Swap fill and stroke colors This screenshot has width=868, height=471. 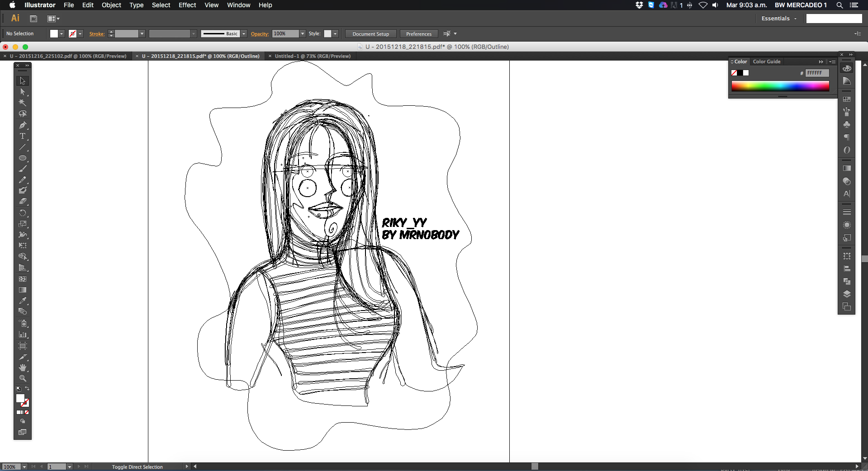[x=27, y=388]
